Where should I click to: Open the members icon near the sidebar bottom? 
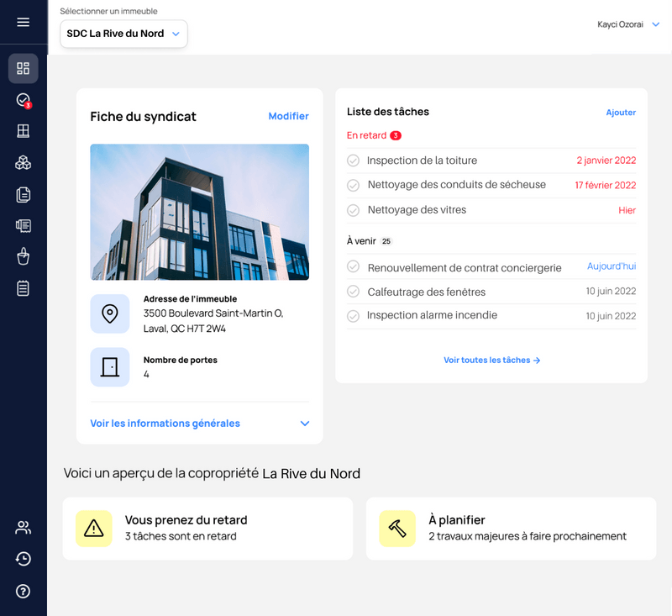[23, 527]
